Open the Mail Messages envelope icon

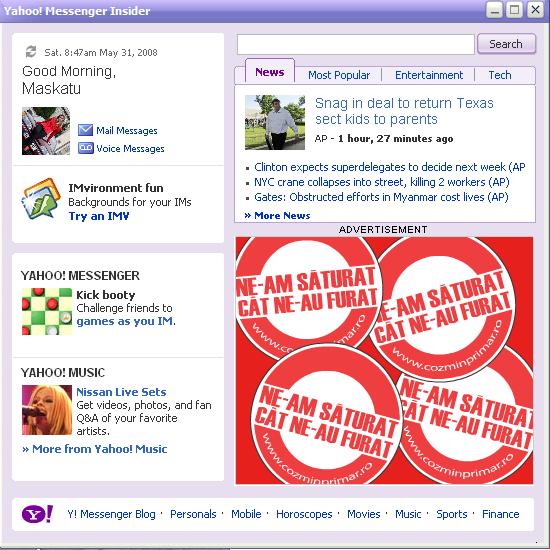(x=85, y=130)
